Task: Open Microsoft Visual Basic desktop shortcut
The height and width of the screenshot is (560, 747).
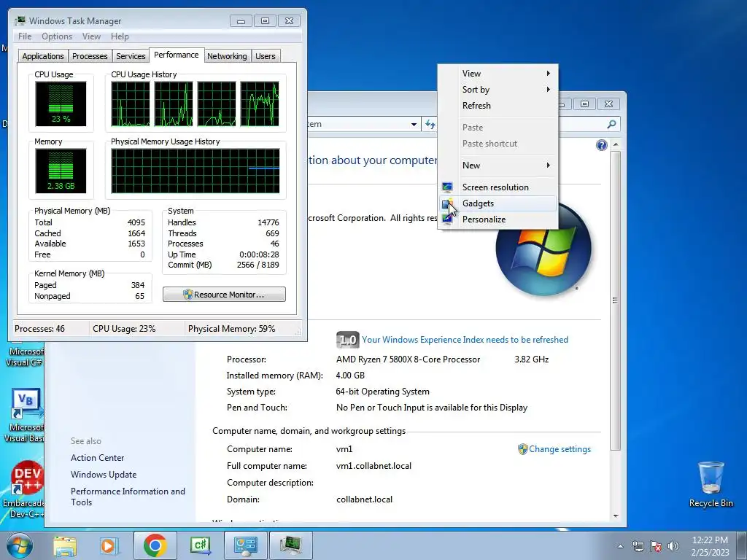Action: (25, 416)
